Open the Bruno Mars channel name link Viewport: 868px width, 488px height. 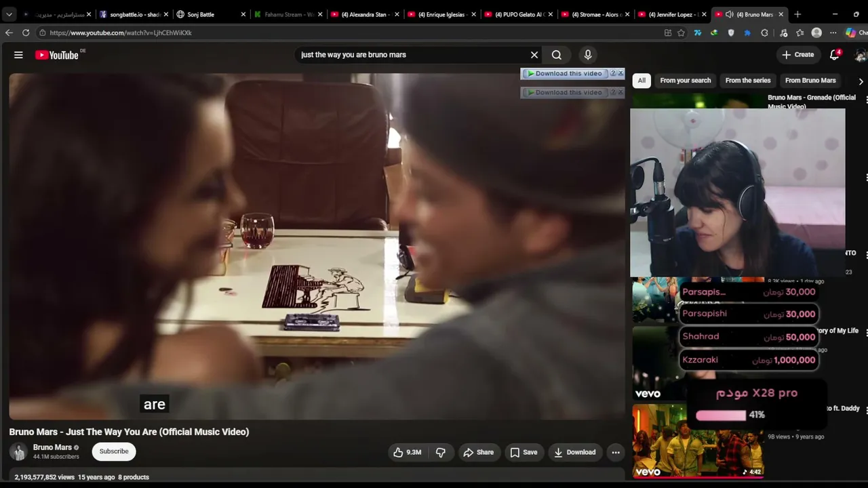tap(52, 447)
